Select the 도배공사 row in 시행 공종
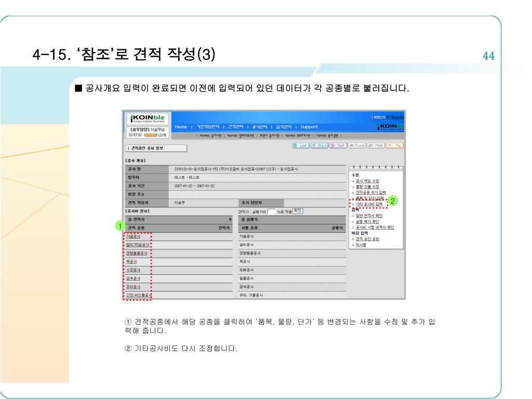This screenshot has height=399, width=532. (x=292, y=270)
